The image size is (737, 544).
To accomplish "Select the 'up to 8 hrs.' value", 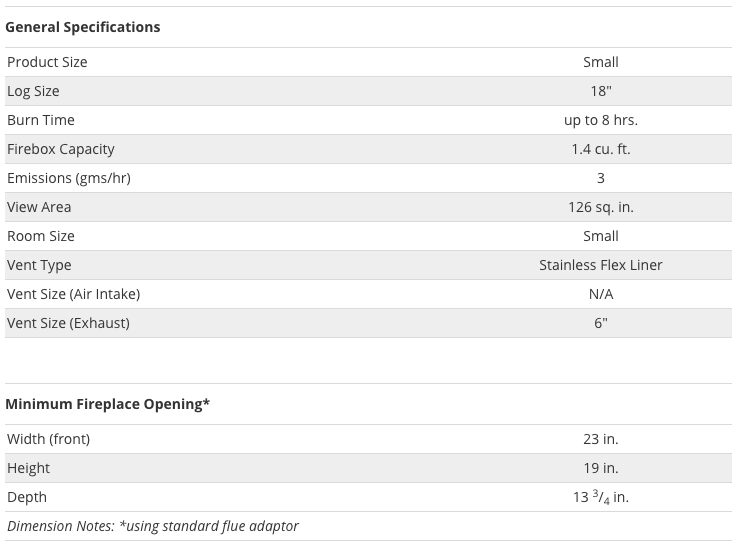I will (x=600, y=120).
